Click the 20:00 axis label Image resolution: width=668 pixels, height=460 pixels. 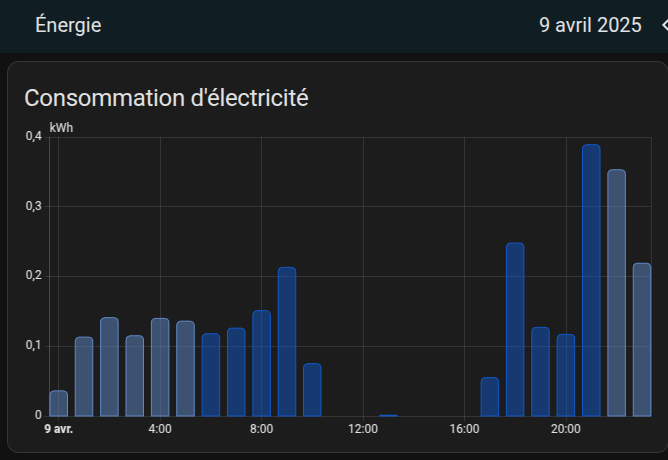pos(566,429)
